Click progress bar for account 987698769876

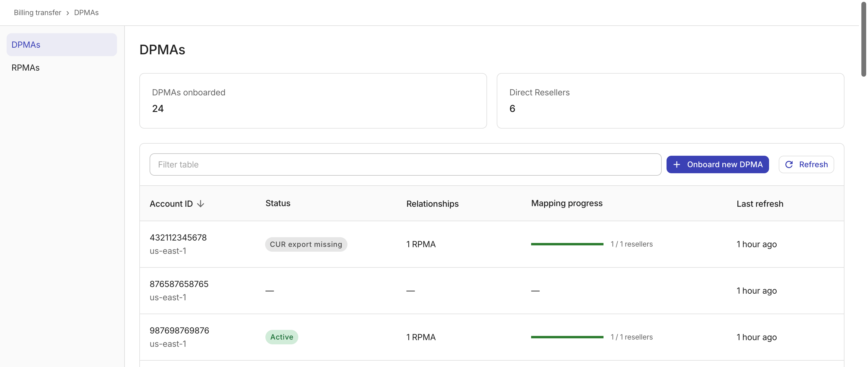point(567,337)
